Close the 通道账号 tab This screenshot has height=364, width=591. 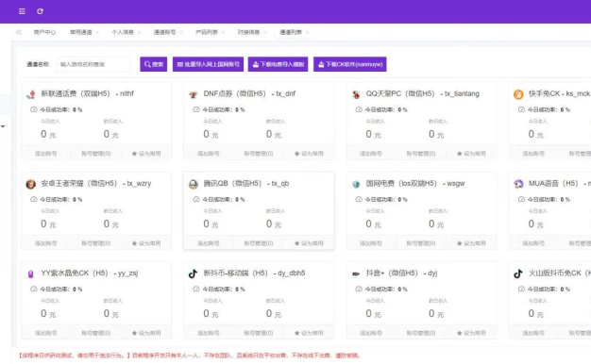(x=181, y=33)
